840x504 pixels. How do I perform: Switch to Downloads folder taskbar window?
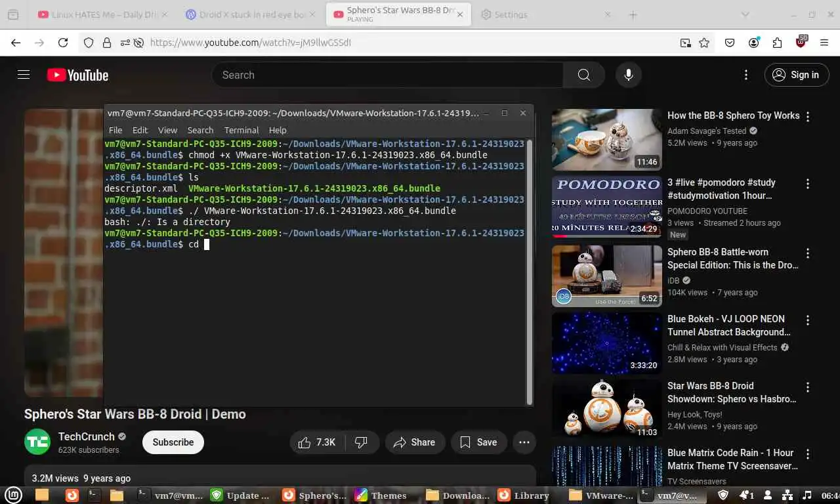click(457, 495)
